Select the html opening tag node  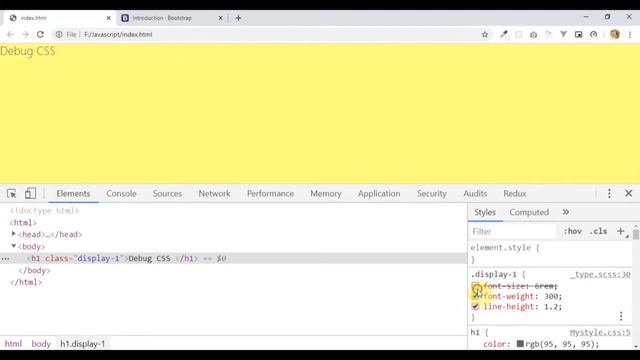coord(23,222)
